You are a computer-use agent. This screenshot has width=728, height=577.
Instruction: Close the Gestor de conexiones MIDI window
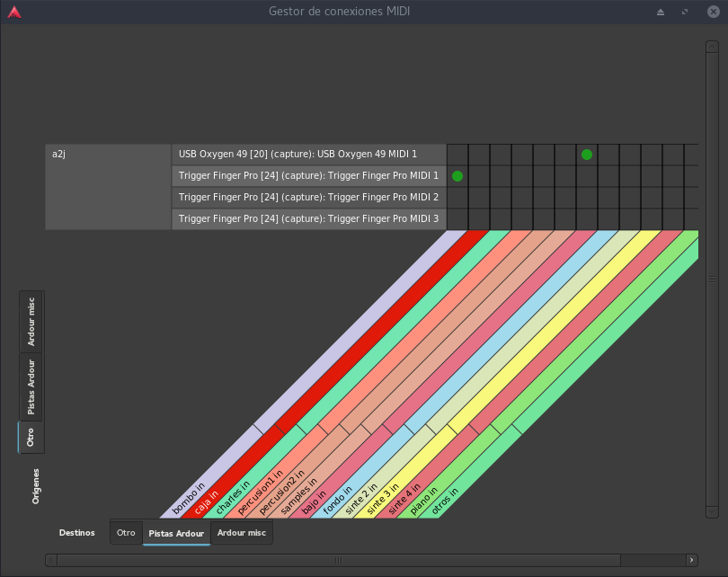click(x=711, y=12)
